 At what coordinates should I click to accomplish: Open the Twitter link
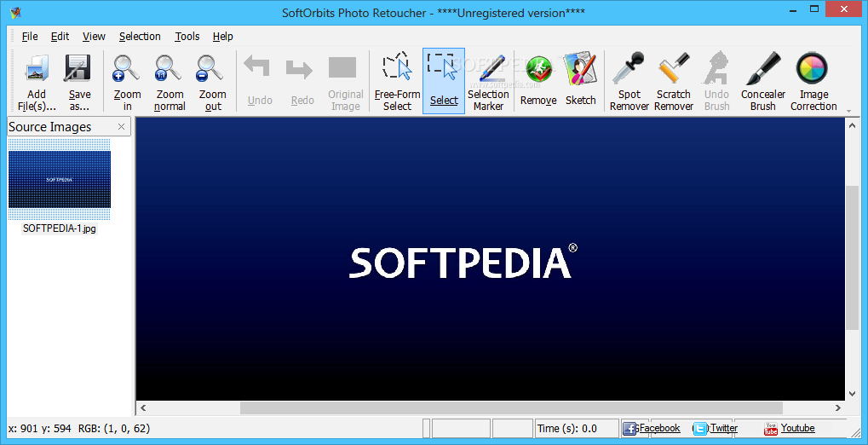tap(724, 428)
